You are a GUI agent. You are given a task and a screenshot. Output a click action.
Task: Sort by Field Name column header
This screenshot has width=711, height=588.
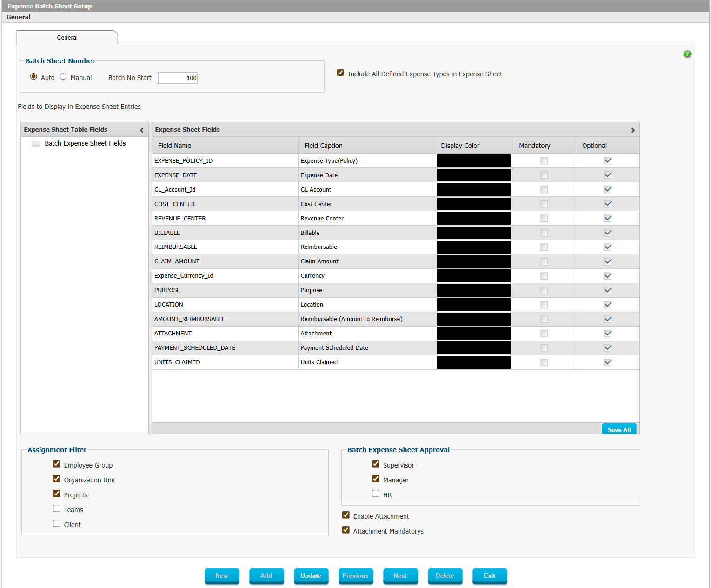225,146
